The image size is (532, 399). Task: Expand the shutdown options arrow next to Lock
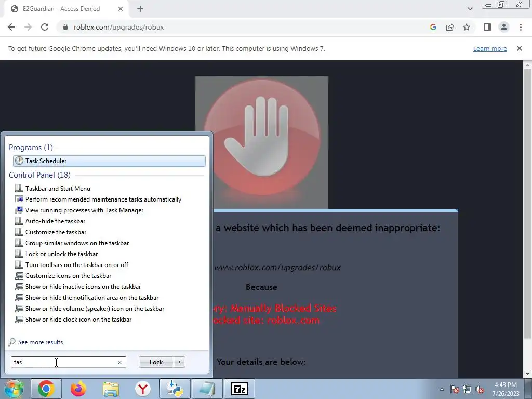point(179,362)
